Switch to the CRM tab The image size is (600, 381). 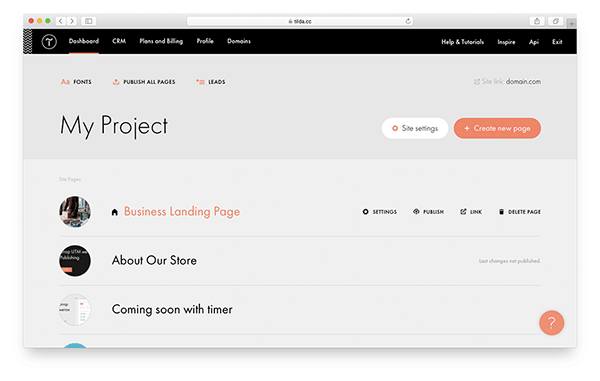[119, 41]
